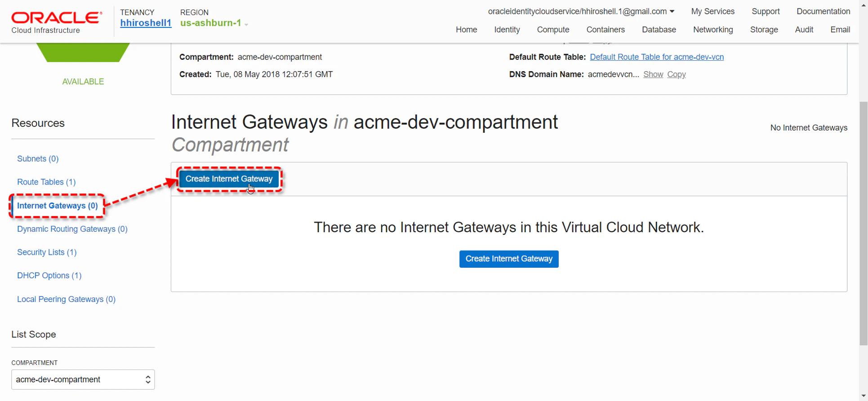Select Local Peering Gateways (0) resource

point(66,299)
